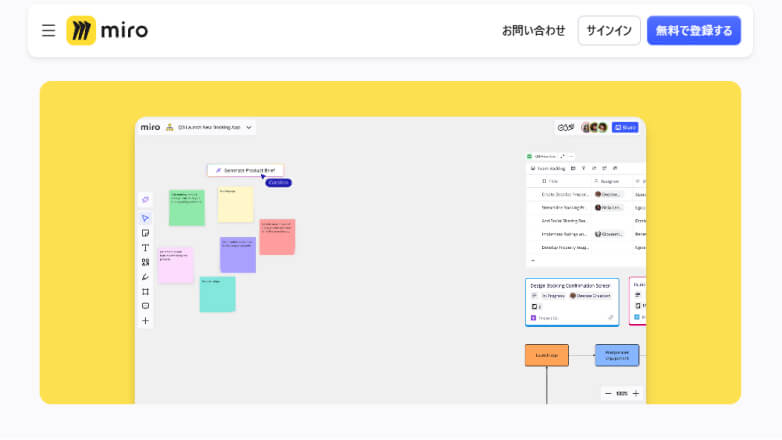This screenshot has width=782, height=440.
Task: Add a new table row with the plus
Action: pyautogui.click(x=533, y=260)
